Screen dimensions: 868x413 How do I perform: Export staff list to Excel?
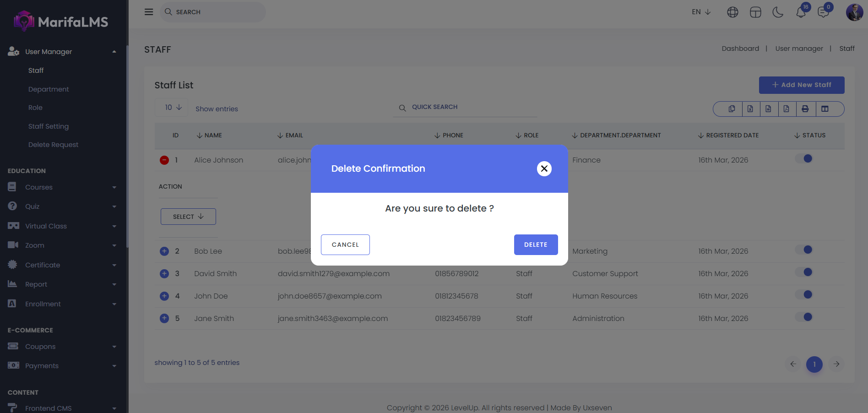click(x=750, y=109)
